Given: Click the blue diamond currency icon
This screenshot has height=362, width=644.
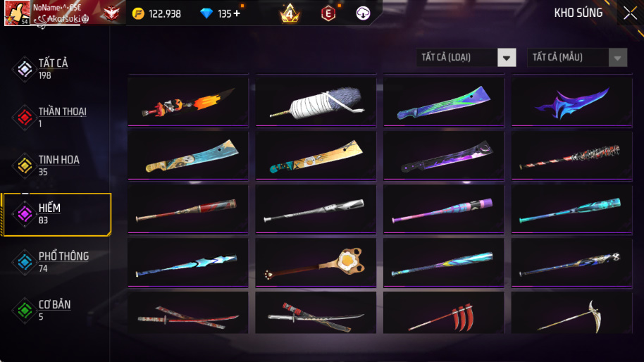Looking at the screenshot, I should 206,13.
